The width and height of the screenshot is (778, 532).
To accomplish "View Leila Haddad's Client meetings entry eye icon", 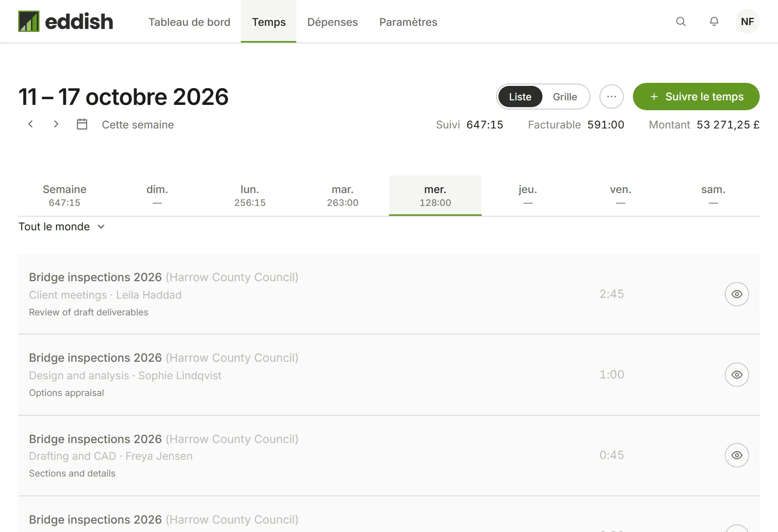I will (737, 294).
